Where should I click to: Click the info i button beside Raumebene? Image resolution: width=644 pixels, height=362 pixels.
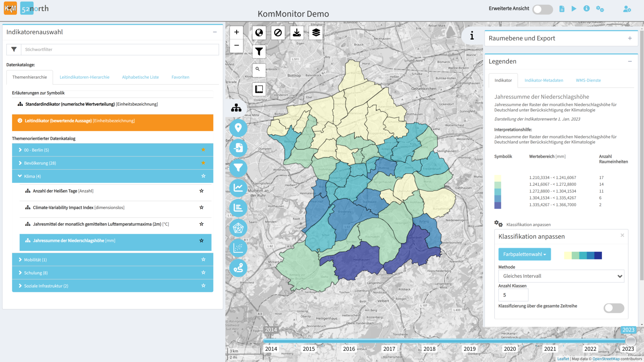point(472,36)
